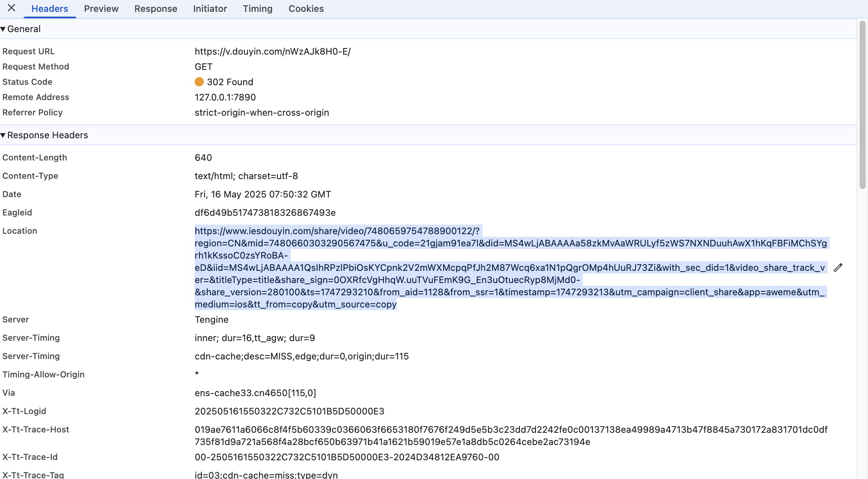This screenshot has width=868, height=479.
Task: Click the X-Tt-Trace-Host header name
Action: point(36,429)
